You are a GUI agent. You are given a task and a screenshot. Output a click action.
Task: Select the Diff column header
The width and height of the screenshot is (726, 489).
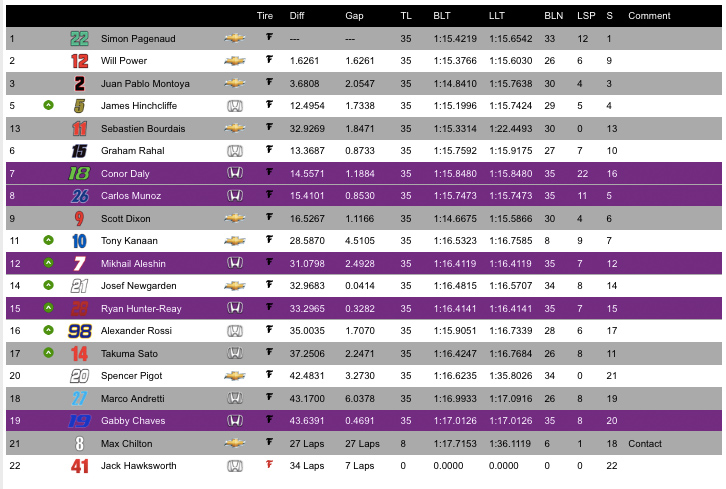coord(297,16)
